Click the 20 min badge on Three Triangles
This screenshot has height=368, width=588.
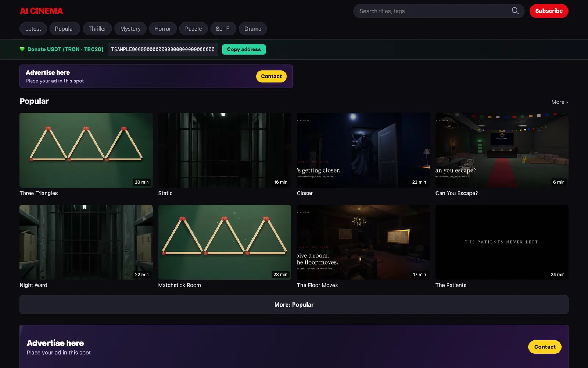click(142, 182)
